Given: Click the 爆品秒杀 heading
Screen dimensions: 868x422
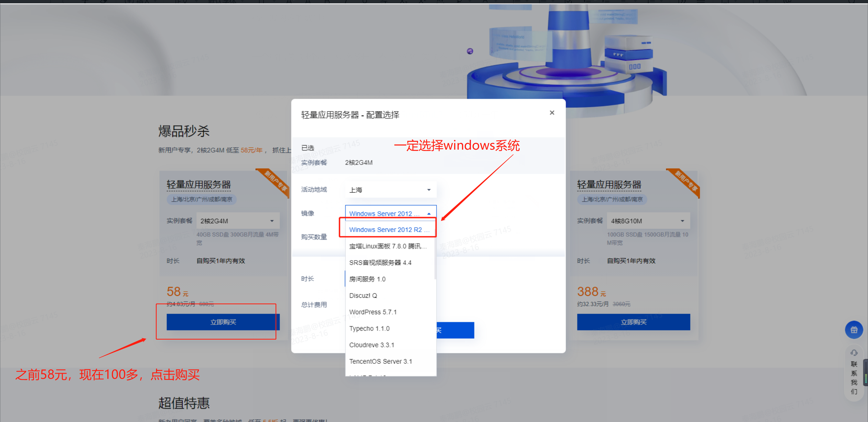Looking at the screenshot, I should tap(184, 131).
